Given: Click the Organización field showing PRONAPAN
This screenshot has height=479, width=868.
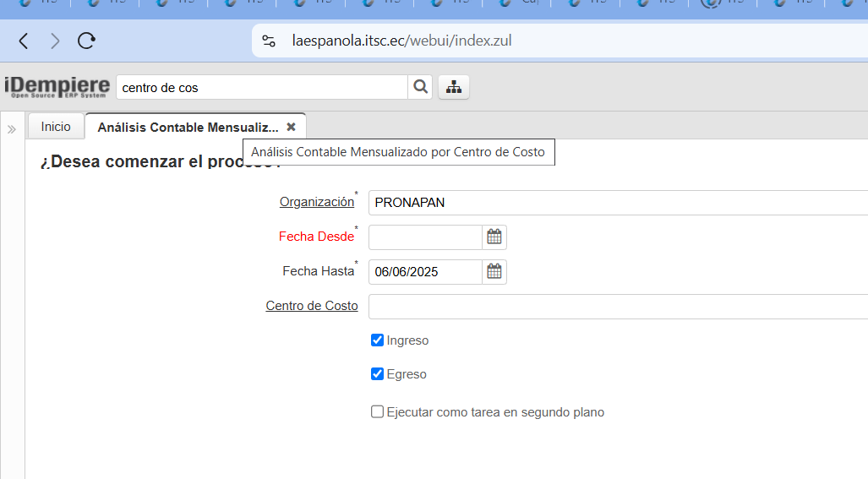Looking at the screenshot, I should (617, 203).
